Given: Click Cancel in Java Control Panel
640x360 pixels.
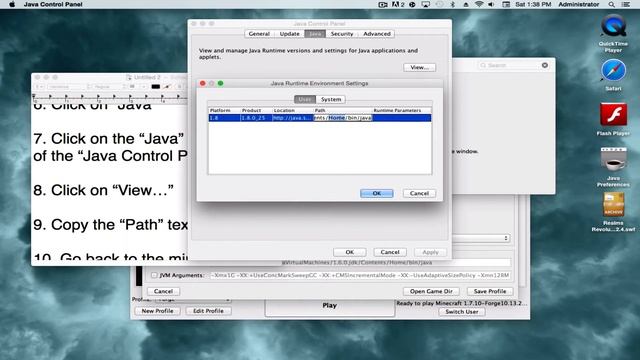Looking at the screenshot, I should coord(390,252).
